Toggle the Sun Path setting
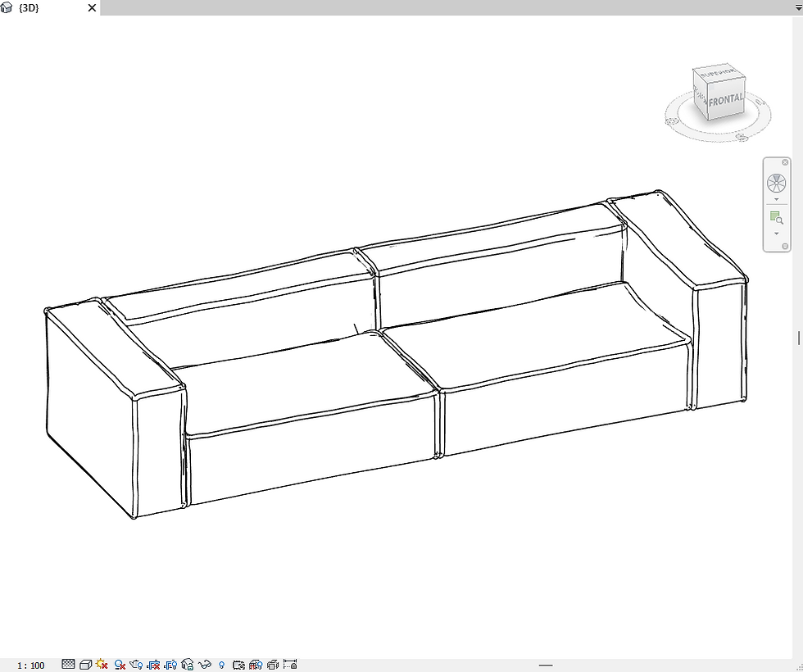This screenshot has width=803, height=672. (102, 665)
